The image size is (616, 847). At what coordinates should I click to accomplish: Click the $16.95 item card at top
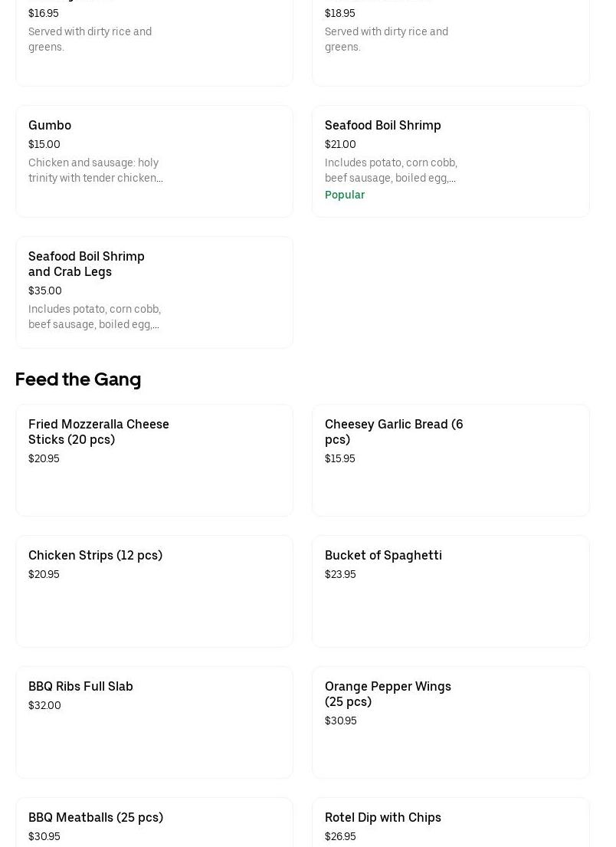point(153,38)
